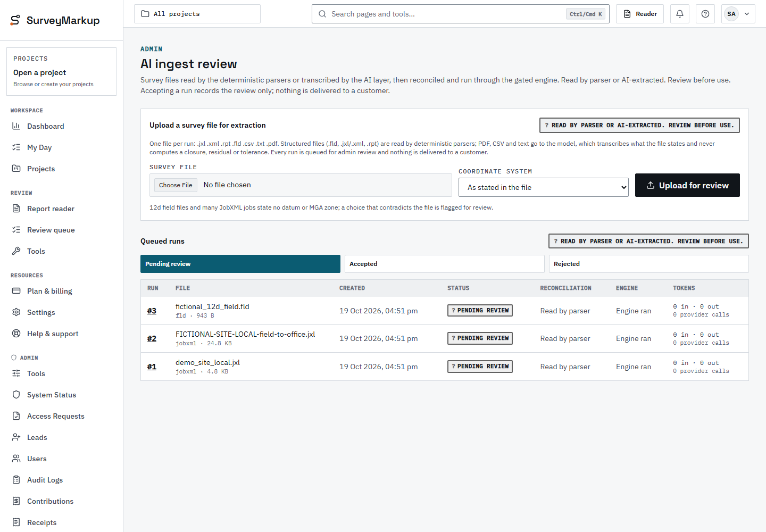Open Settings from the sidebar
Image resolution: width=766 pixels, height=532 pixels.
(61, 312)
